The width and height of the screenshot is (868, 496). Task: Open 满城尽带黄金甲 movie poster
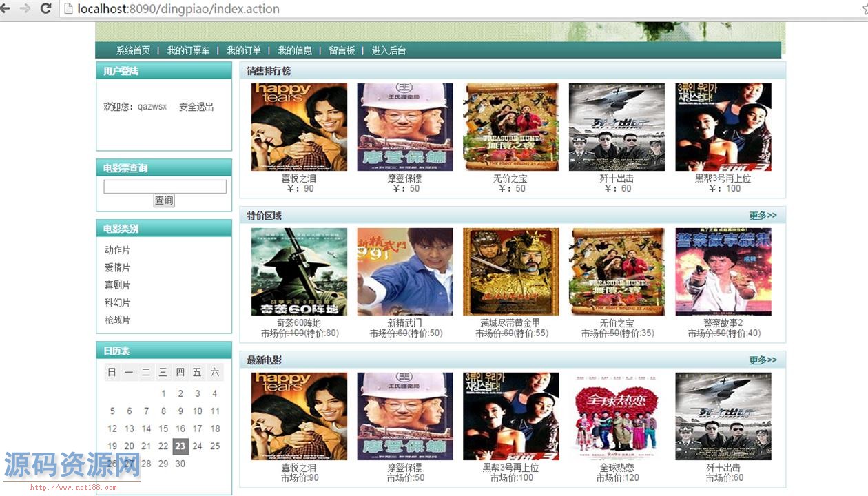510,271
